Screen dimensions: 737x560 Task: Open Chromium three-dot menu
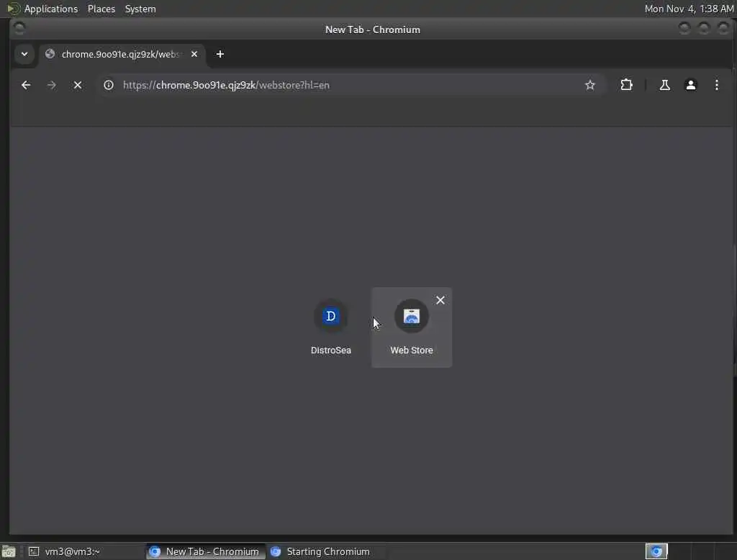(716, 85)
